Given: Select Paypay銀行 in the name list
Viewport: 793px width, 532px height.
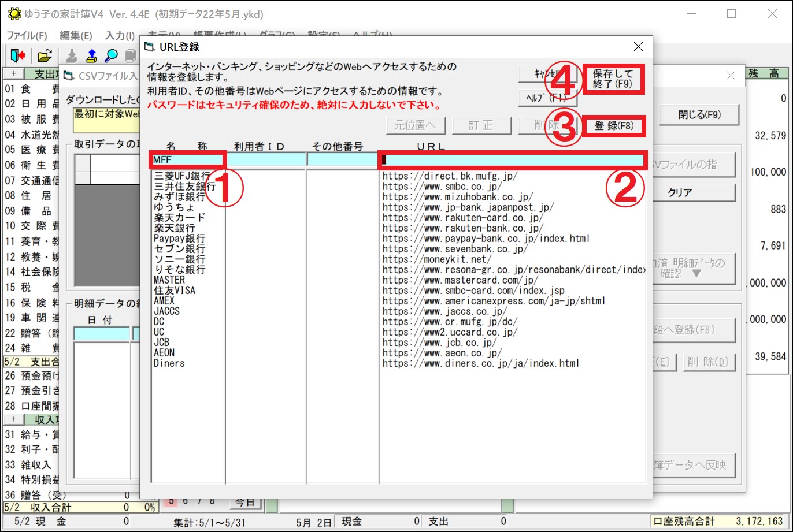Looking at the screenshot, I should point(179,239).
